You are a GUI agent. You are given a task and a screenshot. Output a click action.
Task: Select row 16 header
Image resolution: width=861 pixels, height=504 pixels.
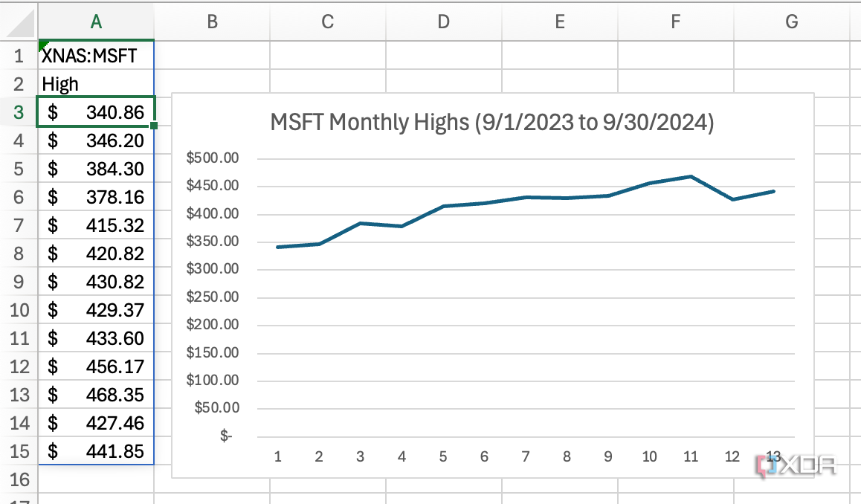pyautogui.click(x=19, y=480)
